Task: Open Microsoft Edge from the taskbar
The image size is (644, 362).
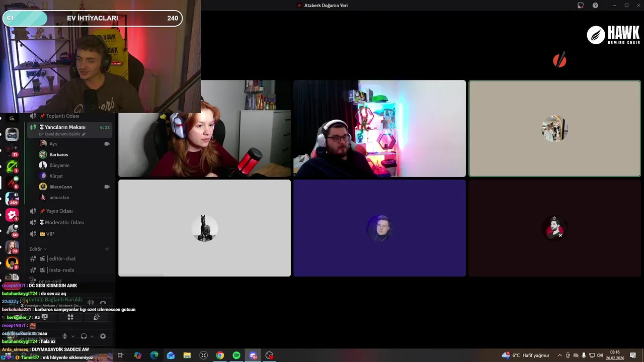Action: pos(154,355)
